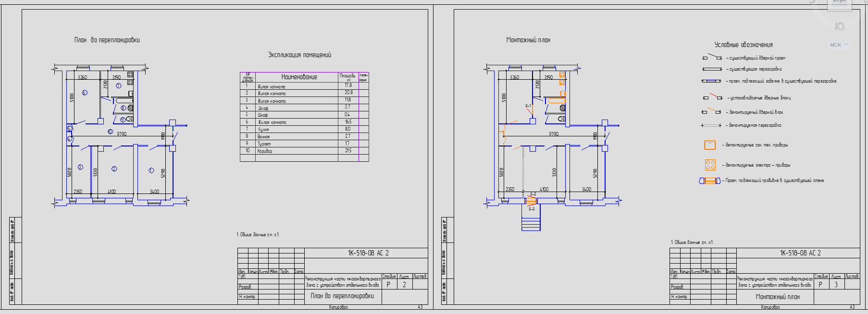
Task: Select the 5290 vertical dimension on right plan
Action: (595, 173)
